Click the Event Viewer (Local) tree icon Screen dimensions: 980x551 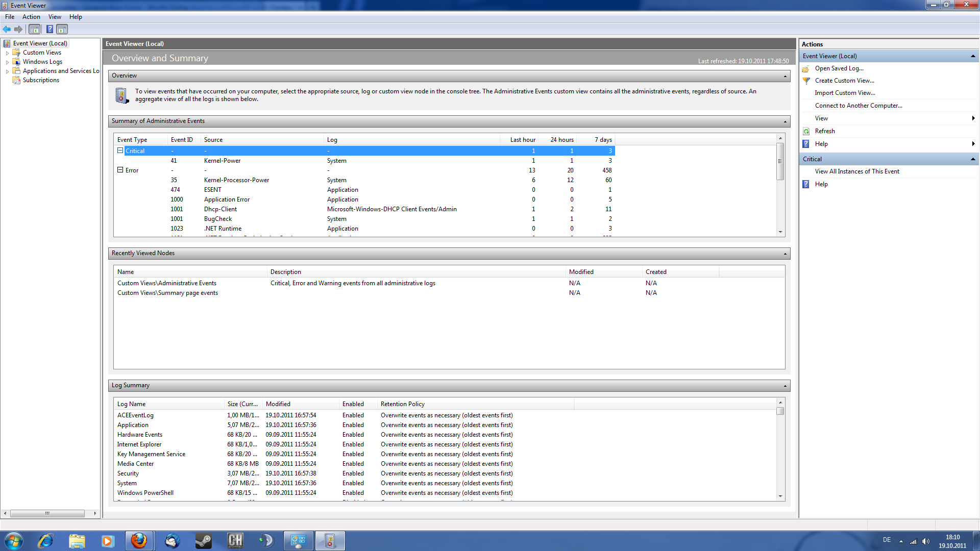click(x=7, y=43)
